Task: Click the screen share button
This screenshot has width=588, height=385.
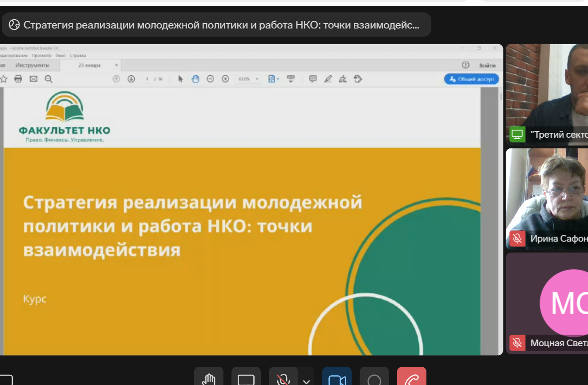Action: pos(246,379)
